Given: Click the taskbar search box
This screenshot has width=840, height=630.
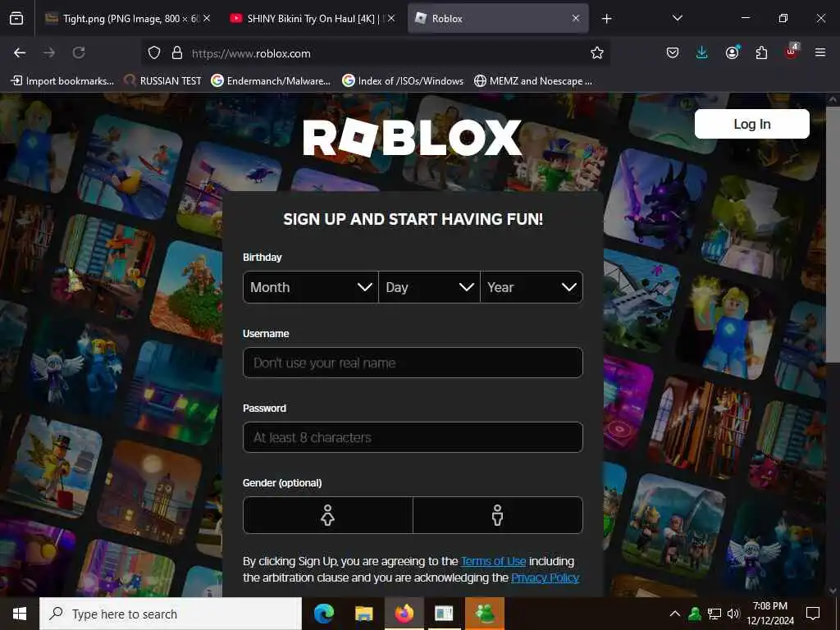Looking at the screenshot, I should tap(171, 614).
